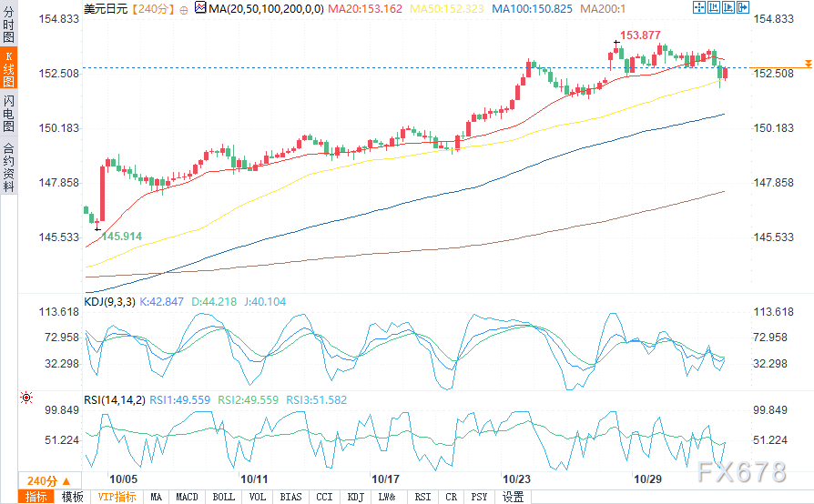Pick the KDJ indicator button in bottom bar
This screenshot has height=504, width=814.
pos(356,497)
